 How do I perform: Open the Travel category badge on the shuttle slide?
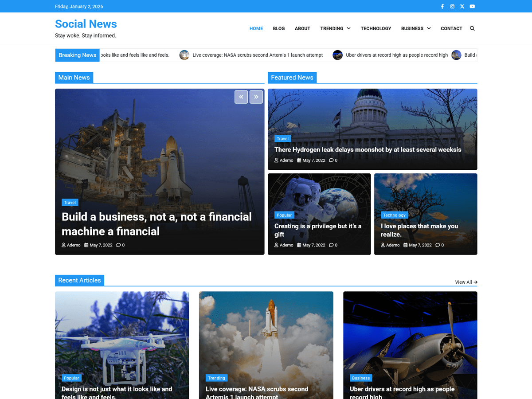click(x=70, y=202)
